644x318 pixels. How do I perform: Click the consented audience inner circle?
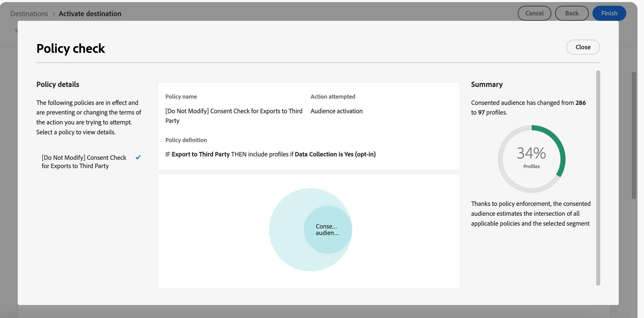coord(328,230)
